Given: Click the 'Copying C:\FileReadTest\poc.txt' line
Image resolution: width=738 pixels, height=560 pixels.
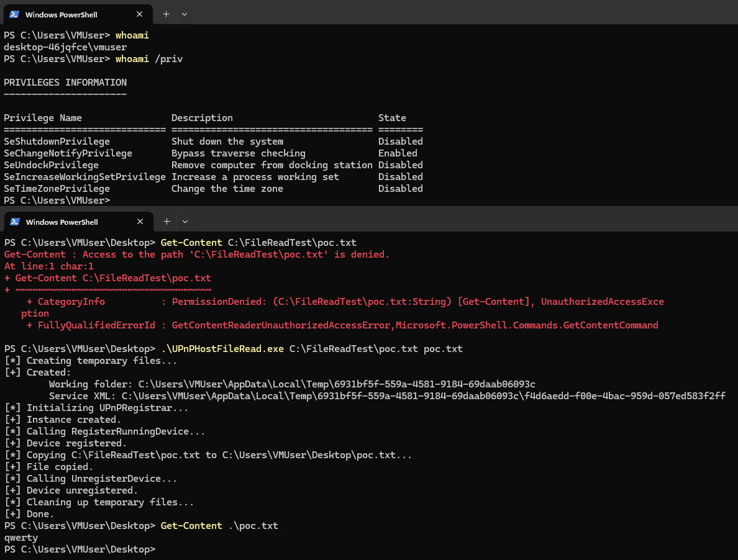Looking at the screenshot, I should tap(208, 454).
